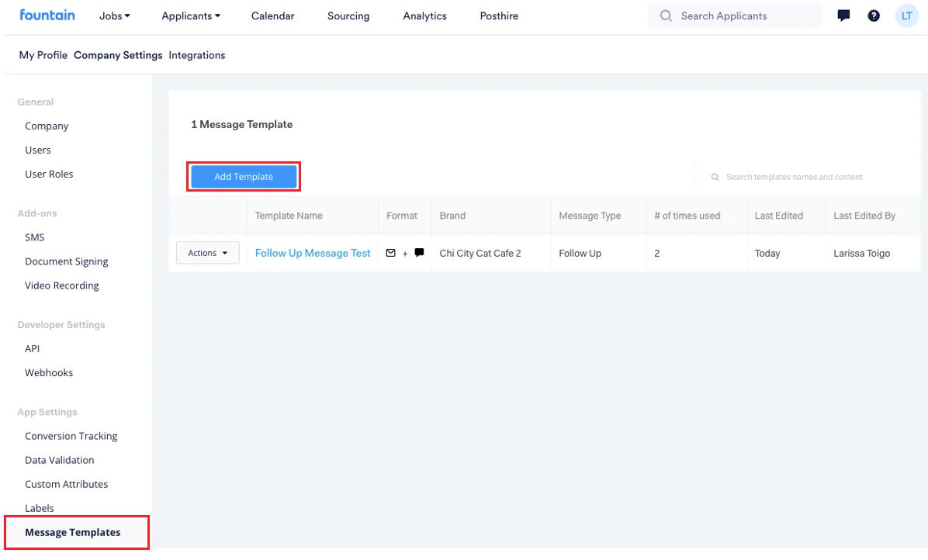Expand the Applicants dropdown menu
The width and height of the screenshot is (928, 560).
[x=191, y=16]
